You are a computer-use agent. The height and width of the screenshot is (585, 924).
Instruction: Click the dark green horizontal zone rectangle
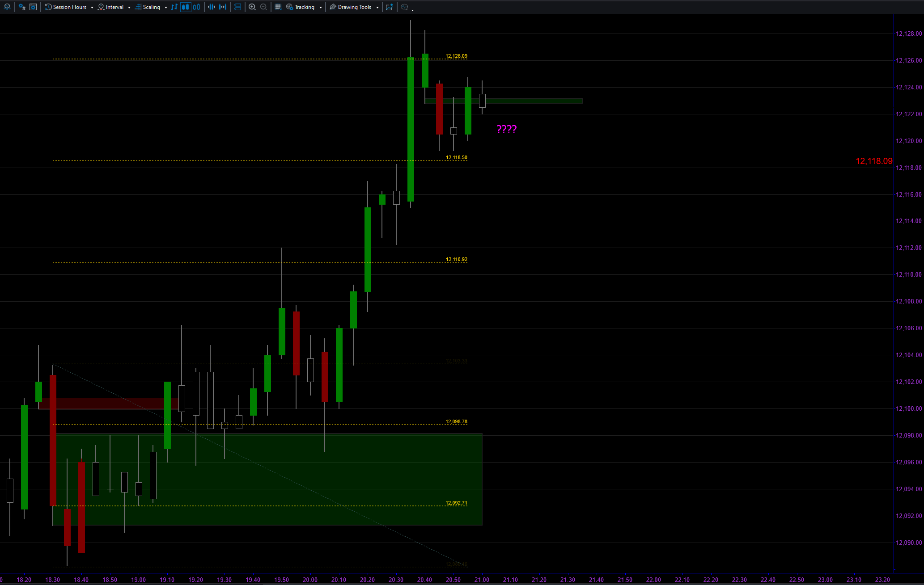537,101
